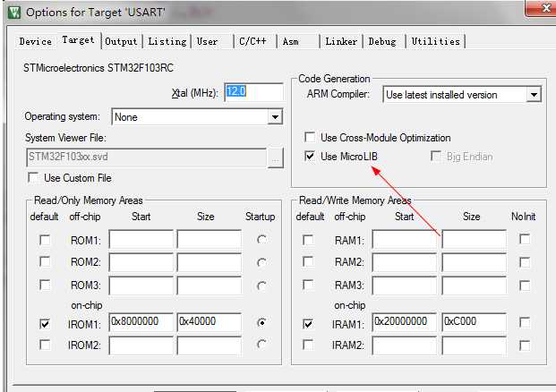Check the RAM1 default checkbox
Image resolution: width=556 pixels, height=392 pixels.
click(x=308, y=240)
